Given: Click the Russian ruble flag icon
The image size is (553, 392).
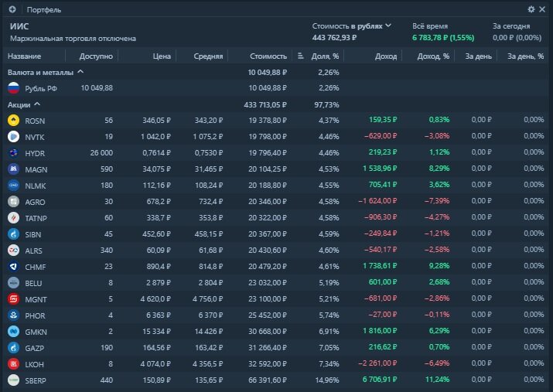Looking at the screenshot, I should 13,88.
